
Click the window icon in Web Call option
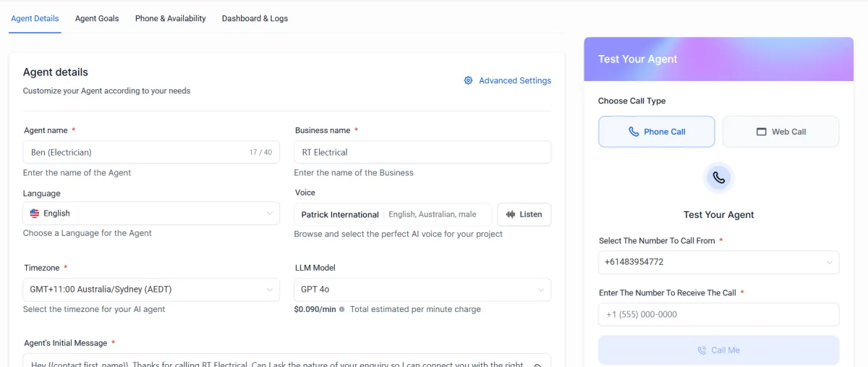pos(761,132)
